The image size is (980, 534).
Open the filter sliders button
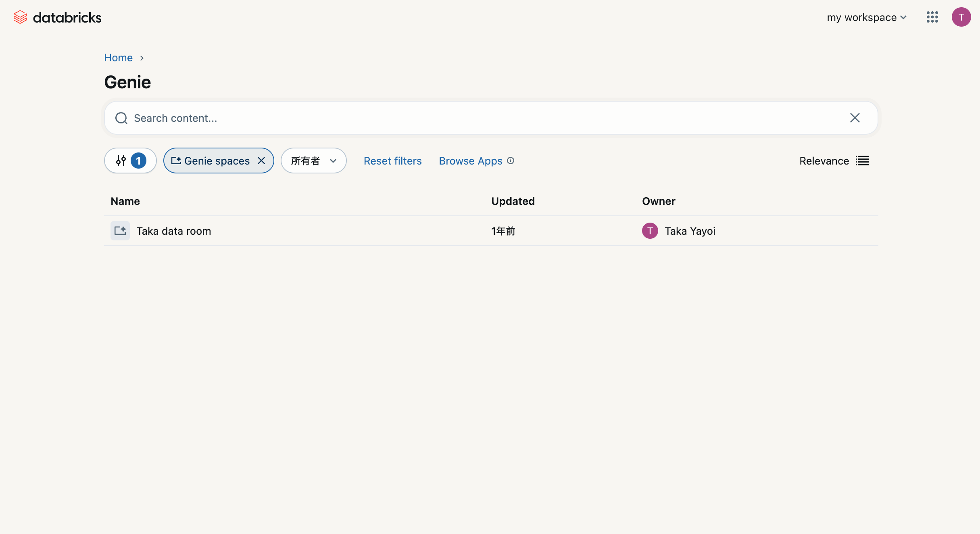[x=130, y=161]
